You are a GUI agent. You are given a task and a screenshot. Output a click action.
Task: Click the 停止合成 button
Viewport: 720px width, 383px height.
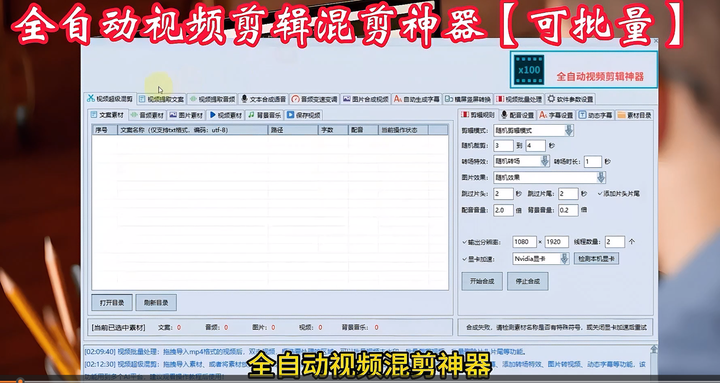528,281
